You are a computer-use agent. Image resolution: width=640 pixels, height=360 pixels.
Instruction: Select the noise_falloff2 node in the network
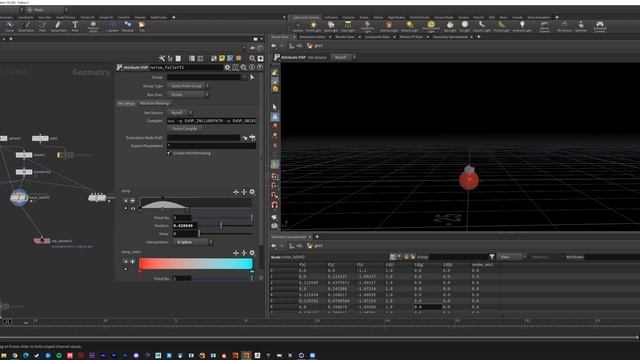19,198
